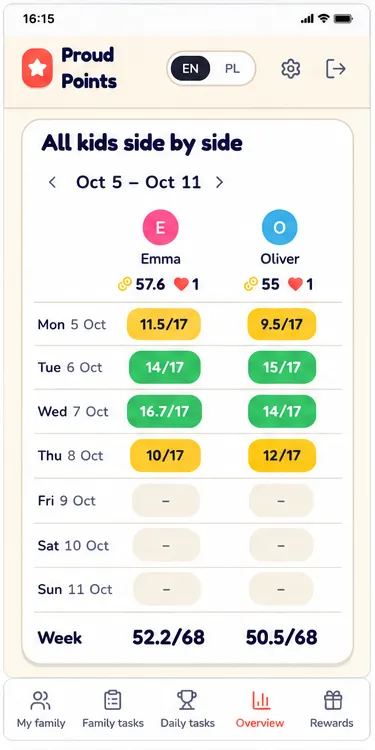This screenshot has height=750, width=375.
Task: Tap the logout door icon
Action: pyautogui.click(x=335, y=68)
